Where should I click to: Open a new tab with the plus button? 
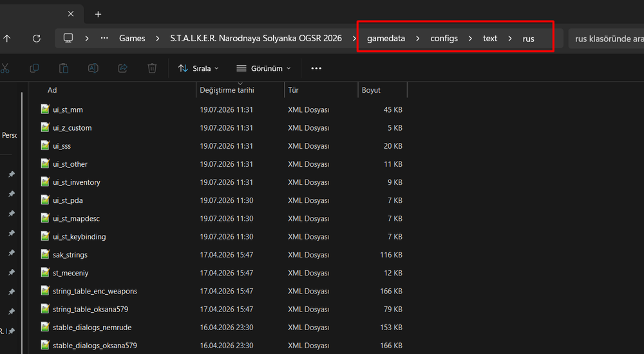point(98,14)
